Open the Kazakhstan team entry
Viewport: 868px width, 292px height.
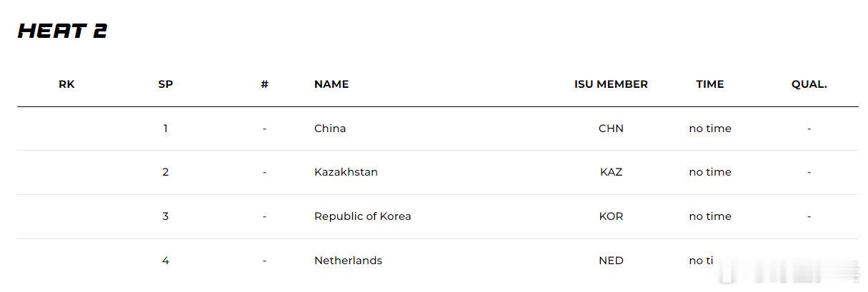[x=346, y=172]
